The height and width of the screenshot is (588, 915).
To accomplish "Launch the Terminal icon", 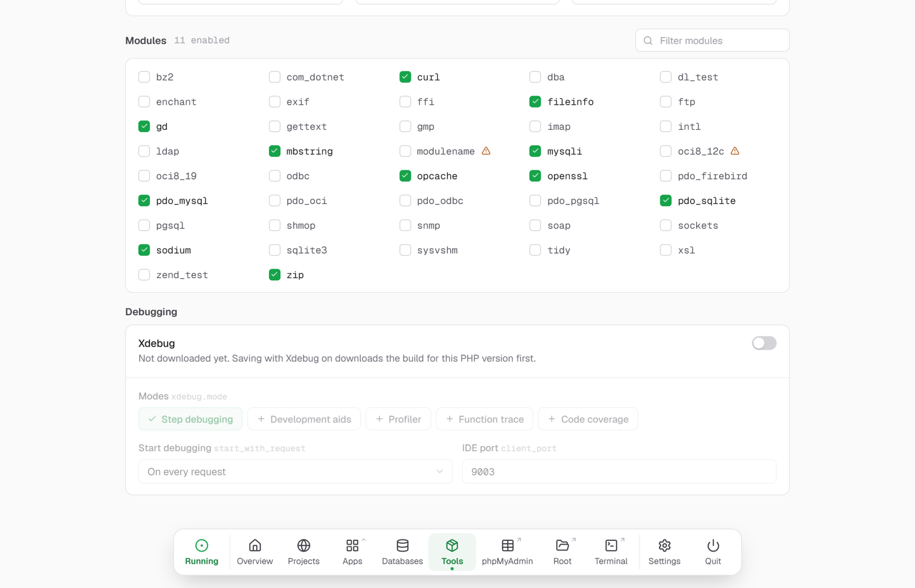I will point(611,545).
